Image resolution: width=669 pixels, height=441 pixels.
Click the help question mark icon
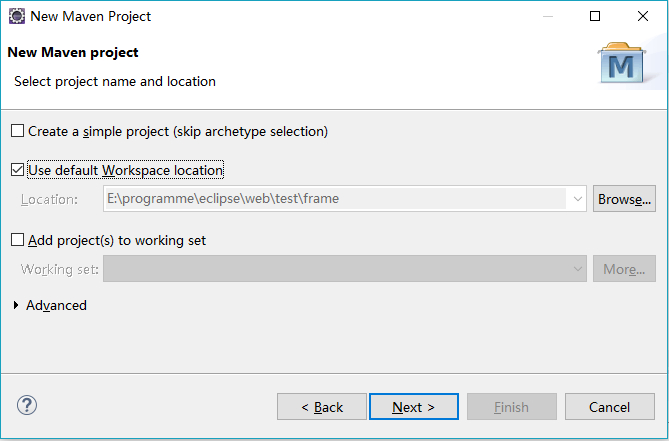coord(27,406)
